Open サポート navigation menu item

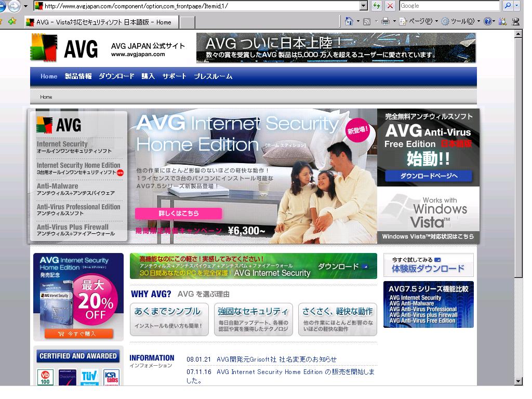(x=174, y=76)
